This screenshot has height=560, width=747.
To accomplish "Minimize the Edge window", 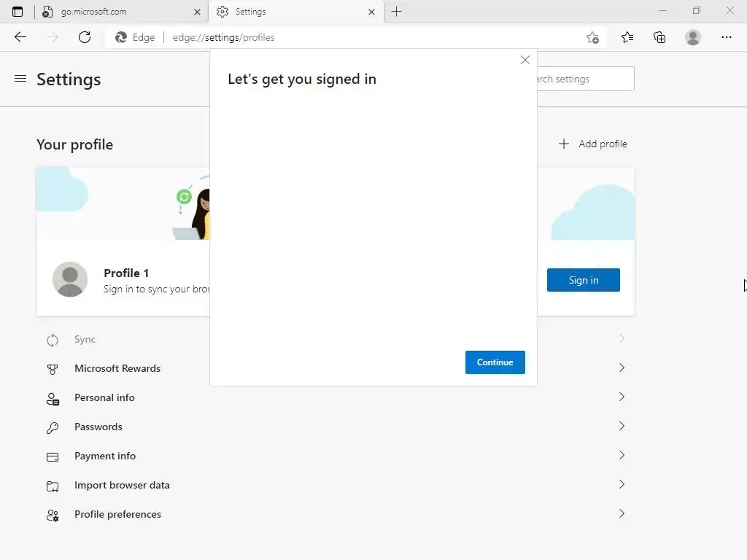I will [662, 10].
